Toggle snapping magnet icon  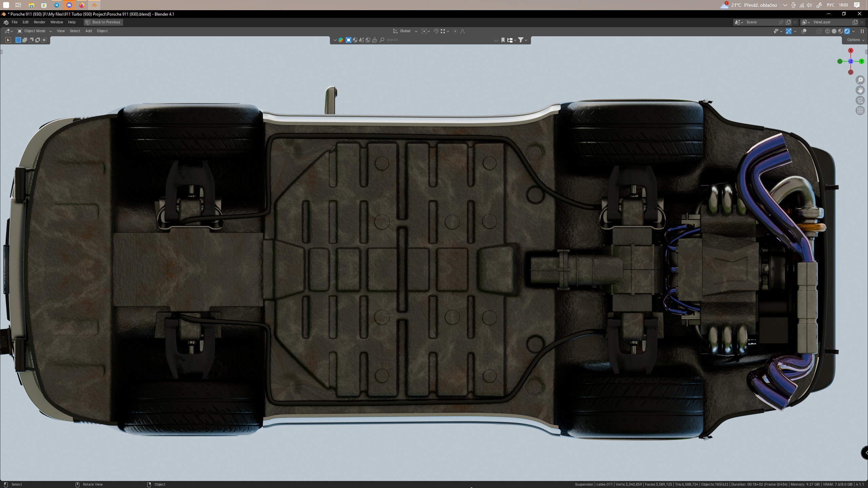click(x=436, y=31)
